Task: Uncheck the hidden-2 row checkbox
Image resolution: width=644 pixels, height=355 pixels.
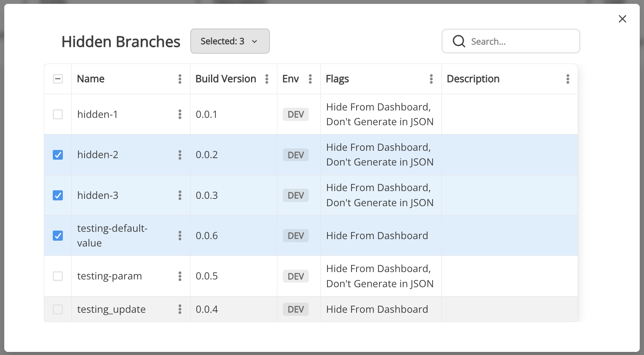Action: point(58,155)
